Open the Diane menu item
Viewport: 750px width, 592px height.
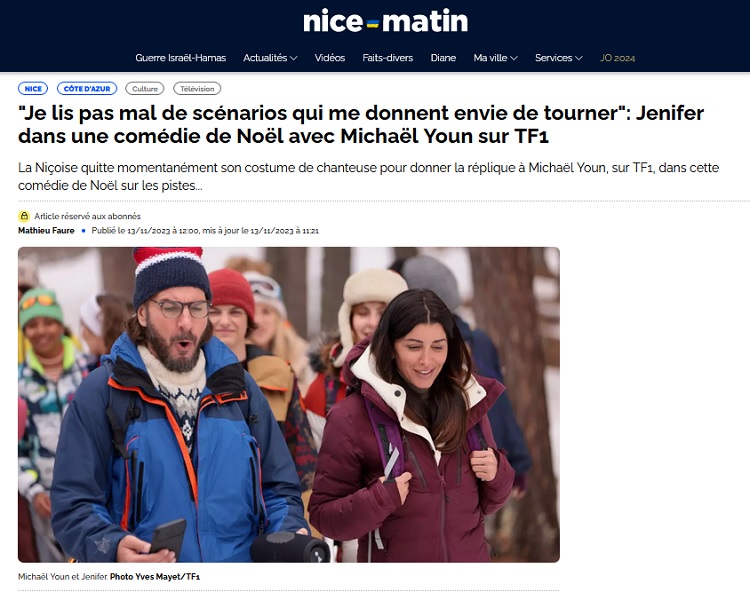pos(443,58)
